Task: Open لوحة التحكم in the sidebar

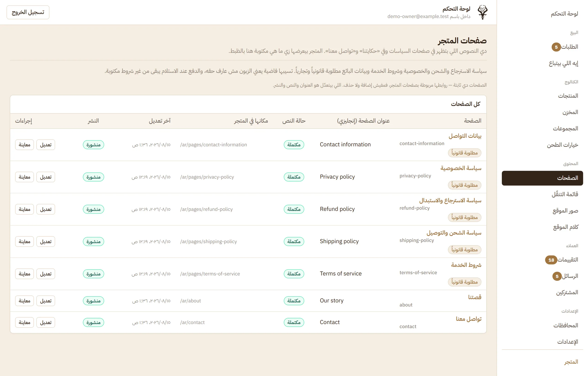Action: click(564, 14)
